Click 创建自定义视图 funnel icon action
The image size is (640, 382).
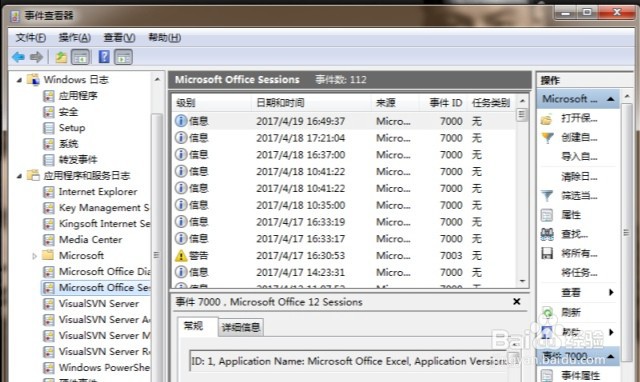pos(547,138)
